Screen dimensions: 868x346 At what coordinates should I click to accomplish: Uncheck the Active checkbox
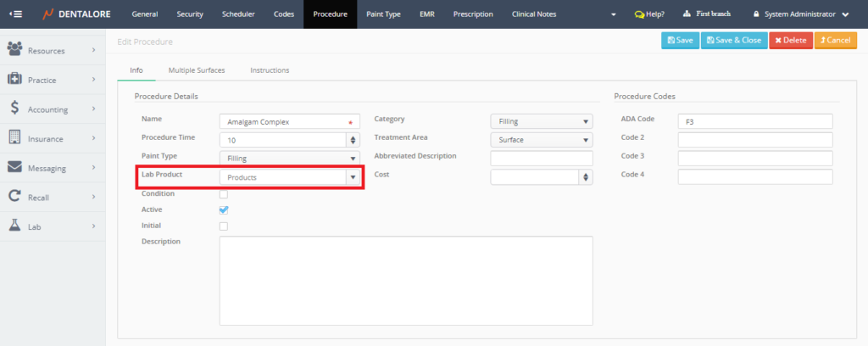tap(224, 209)
